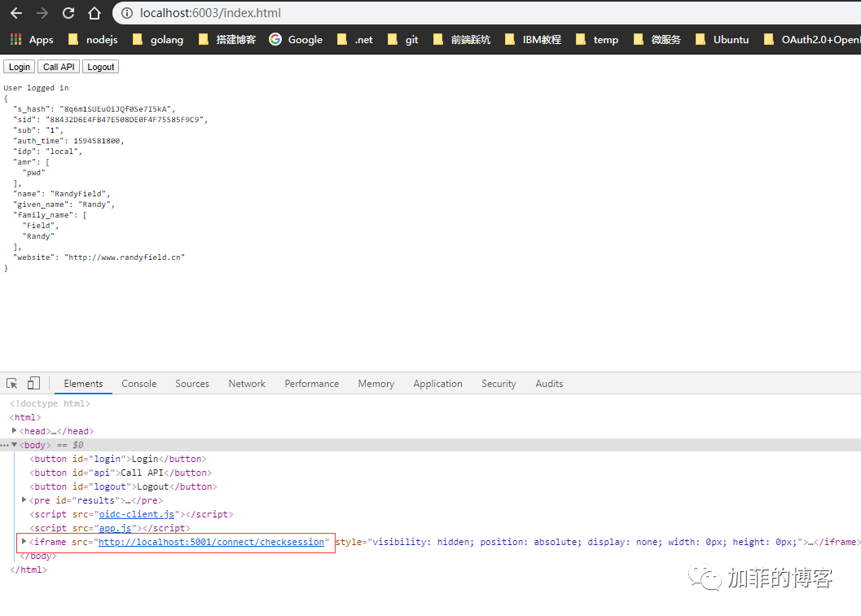The image size is (861, 616).
Task: Open the OAuth2.0+OpenID bookmark folder
Action: click(x=812, y=40)
